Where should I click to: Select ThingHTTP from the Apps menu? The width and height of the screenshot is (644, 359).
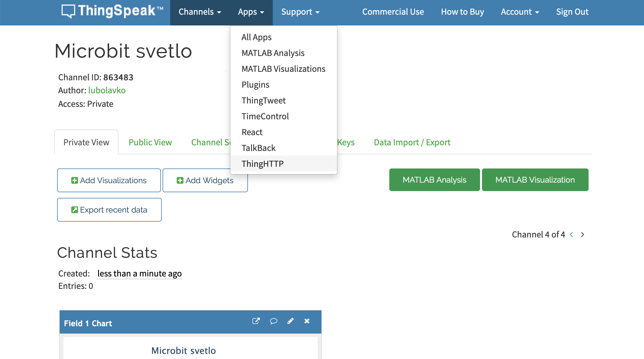click(262, 164)
